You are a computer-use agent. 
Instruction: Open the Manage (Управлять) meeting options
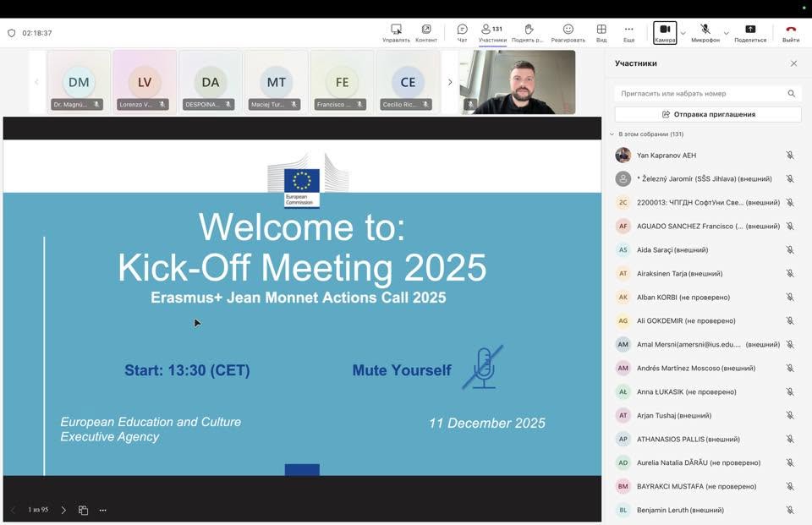(x=396, y=33)
